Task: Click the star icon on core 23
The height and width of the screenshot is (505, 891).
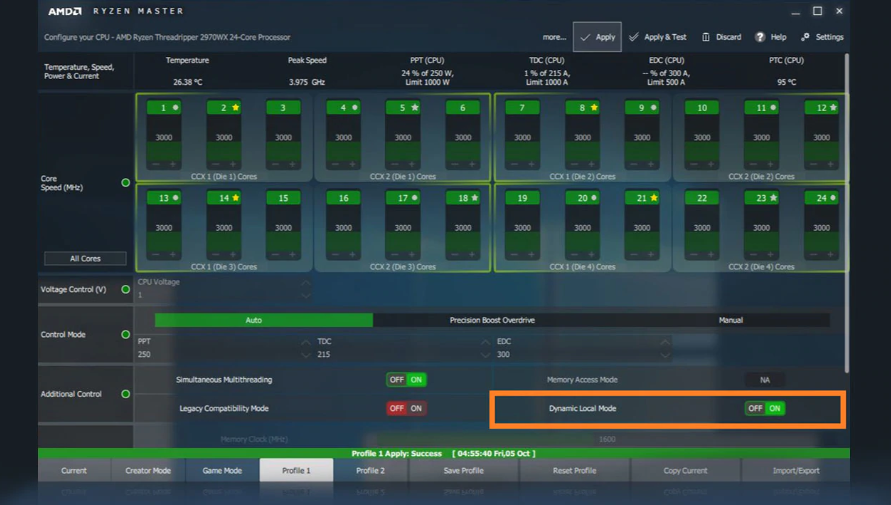Action: click(773, 198)
